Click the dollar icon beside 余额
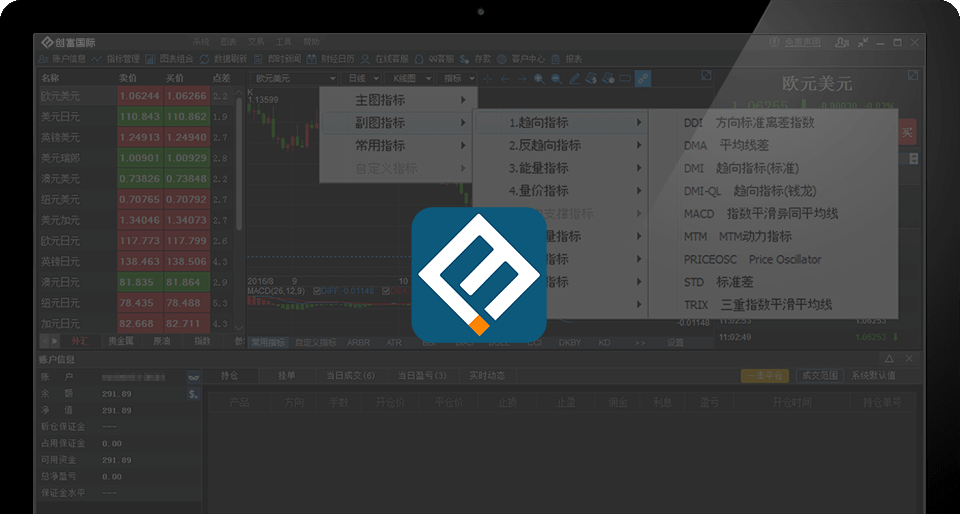960x514 pixels. [x=193, y=394]
